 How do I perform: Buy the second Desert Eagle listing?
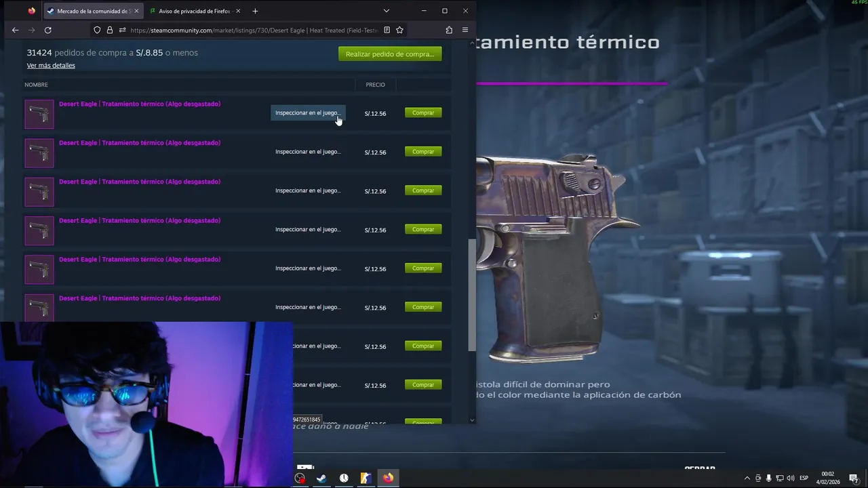pyautogui.click(x=423, y=151)
